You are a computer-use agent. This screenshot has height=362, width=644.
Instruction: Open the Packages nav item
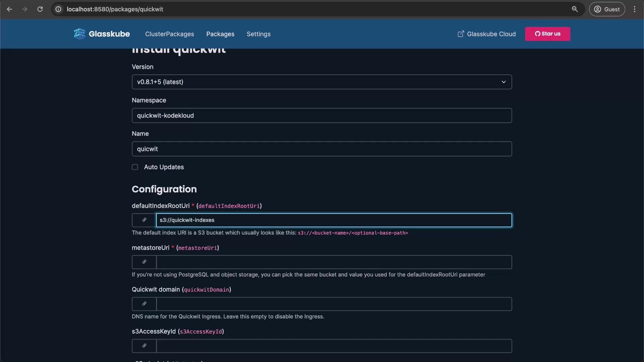click(220, 34)
